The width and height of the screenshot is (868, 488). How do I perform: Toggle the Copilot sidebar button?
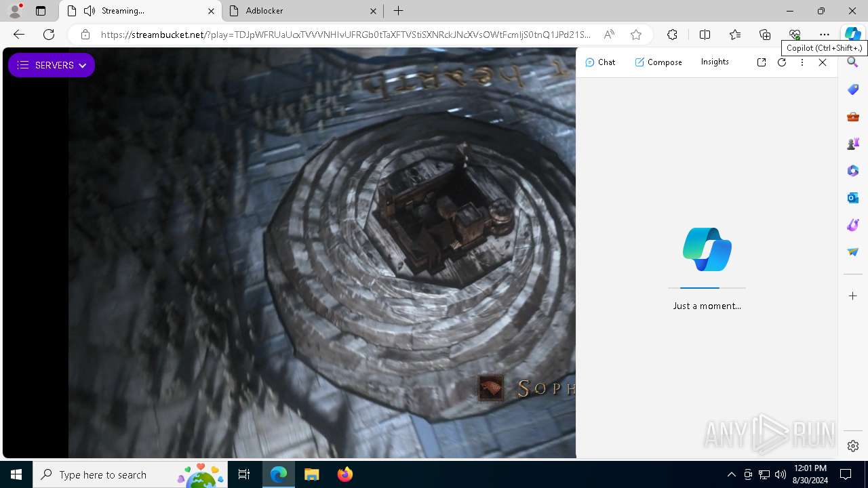point(852,35)
